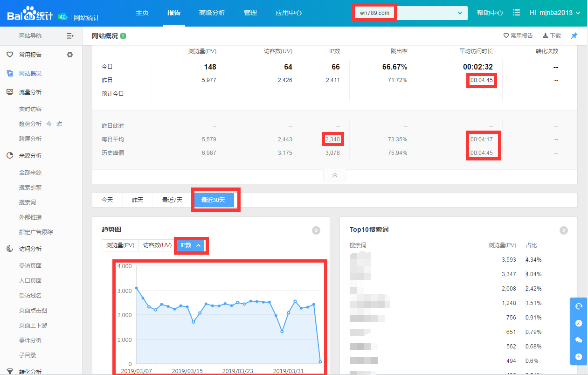Collapse the 网站导航 sidebar icon
Viewport: 588px width, 375px height.
pos(70,36)
